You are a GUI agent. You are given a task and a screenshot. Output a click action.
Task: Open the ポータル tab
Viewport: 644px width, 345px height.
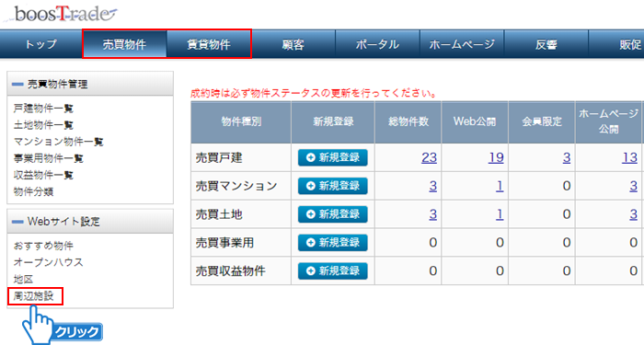point(377,44)
